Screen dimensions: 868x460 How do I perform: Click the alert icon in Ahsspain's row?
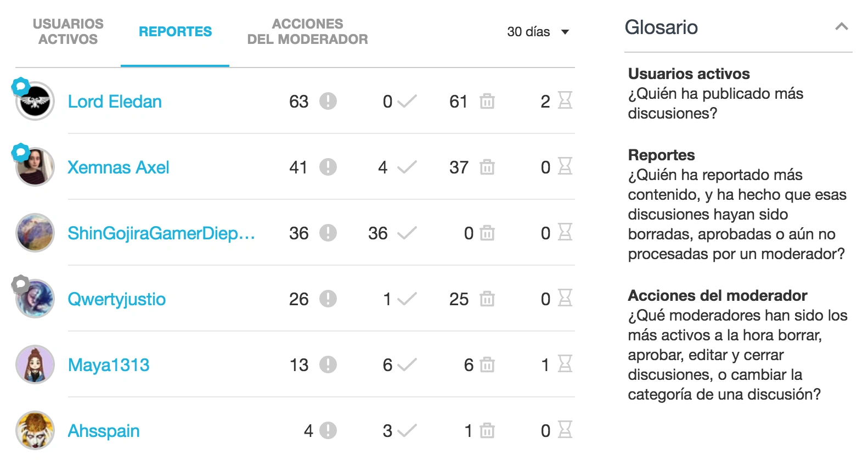click(328, 430)
